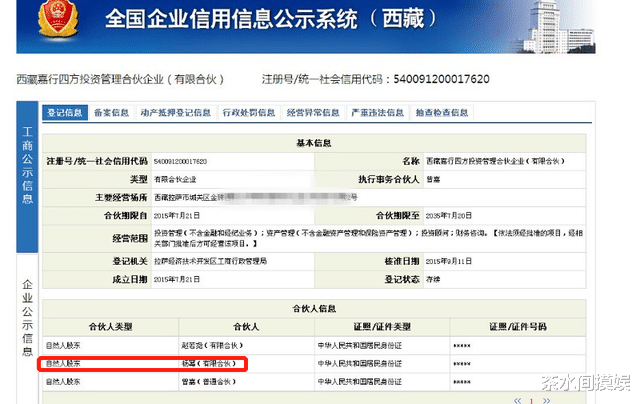640x404 pixels.
Task: Click 中华人民共和国居民身份证 in the 杨幂 row
Action: click(360, 364)
